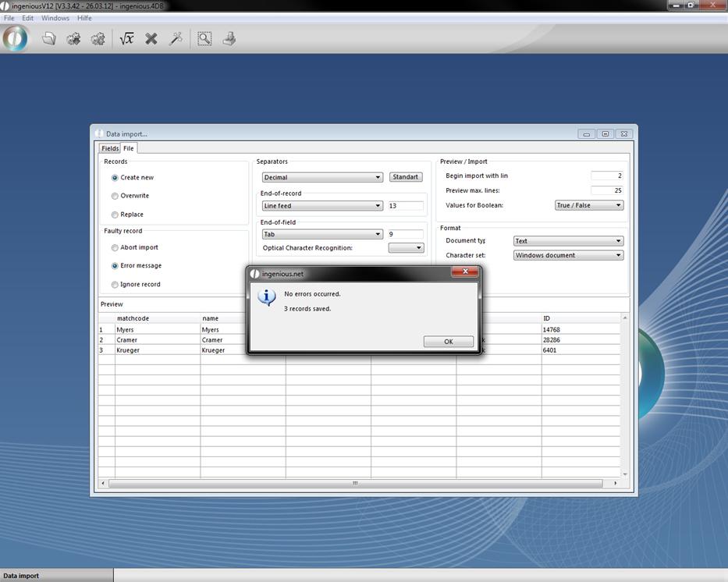Click the ingenious round logo button
This screenshot has width=728, height=582.
point(15,38)
